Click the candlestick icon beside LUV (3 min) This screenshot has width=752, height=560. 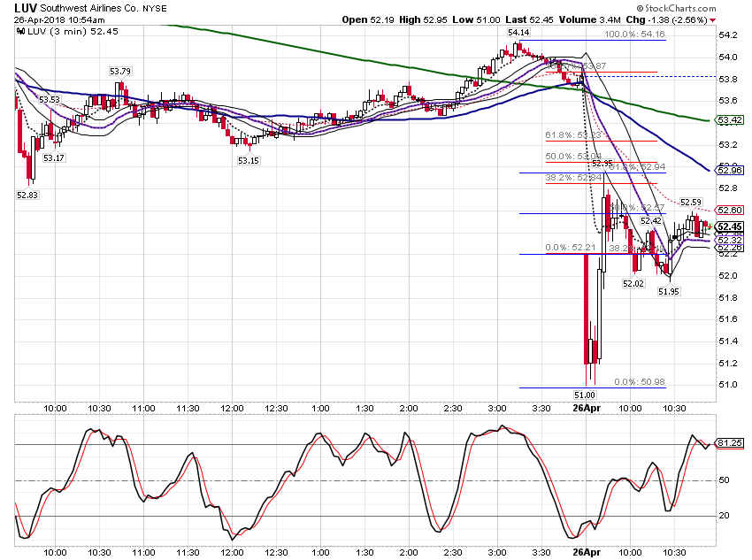click(20, 32)
